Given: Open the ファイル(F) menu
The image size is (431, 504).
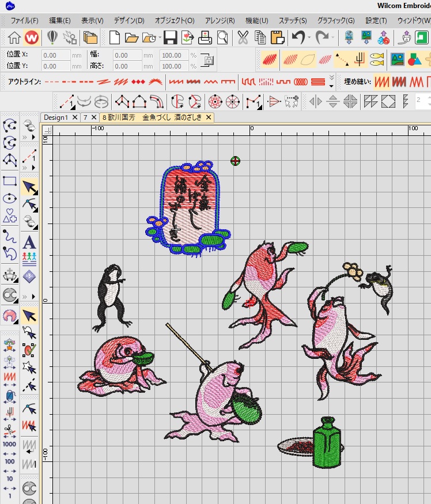Looking at the screenshot, I should [x=24, y=21].
